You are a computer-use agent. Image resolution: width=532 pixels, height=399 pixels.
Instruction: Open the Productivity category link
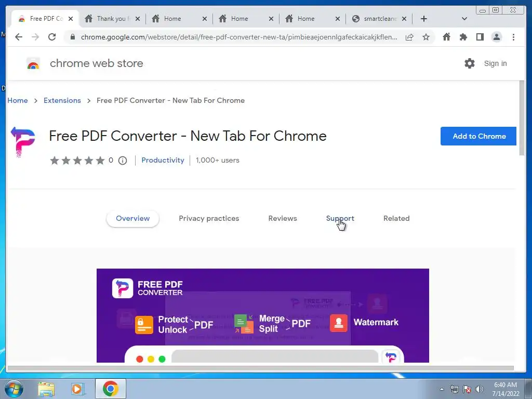click(x=163, y=160)
